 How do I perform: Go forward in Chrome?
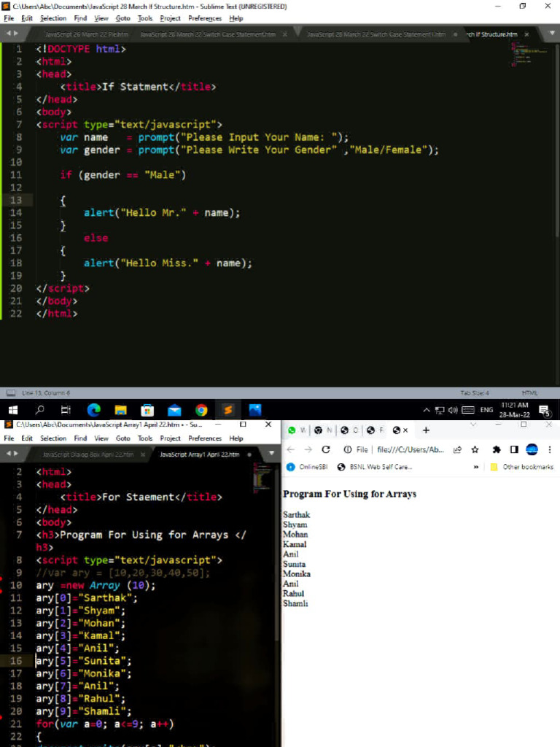coord(308,449)
